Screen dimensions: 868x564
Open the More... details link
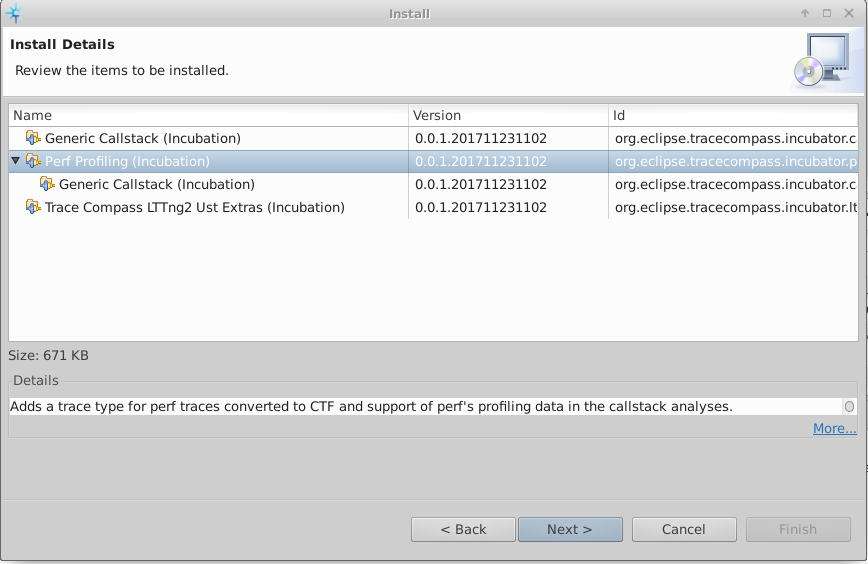(834, 428)
